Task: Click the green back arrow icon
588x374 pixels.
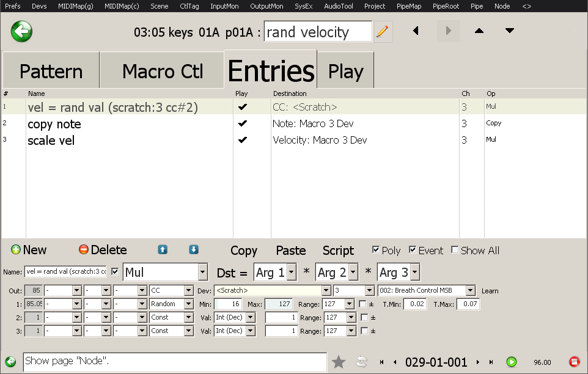Action: tap(22, 31)
